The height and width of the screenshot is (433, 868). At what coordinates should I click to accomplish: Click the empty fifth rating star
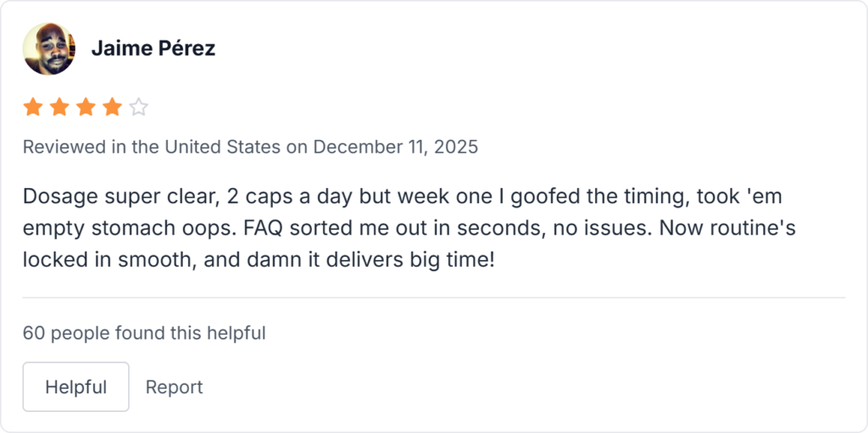pyautogui.click(x=138, y=107)
